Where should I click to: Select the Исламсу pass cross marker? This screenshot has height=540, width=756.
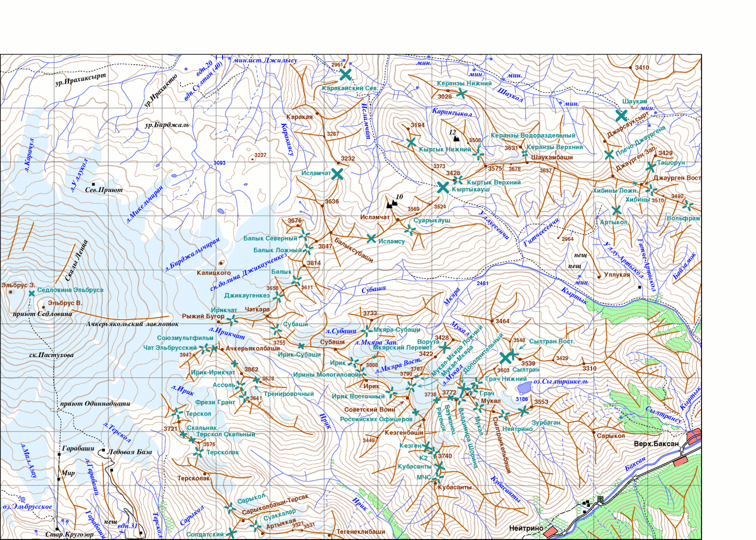(x=371, y=238)
